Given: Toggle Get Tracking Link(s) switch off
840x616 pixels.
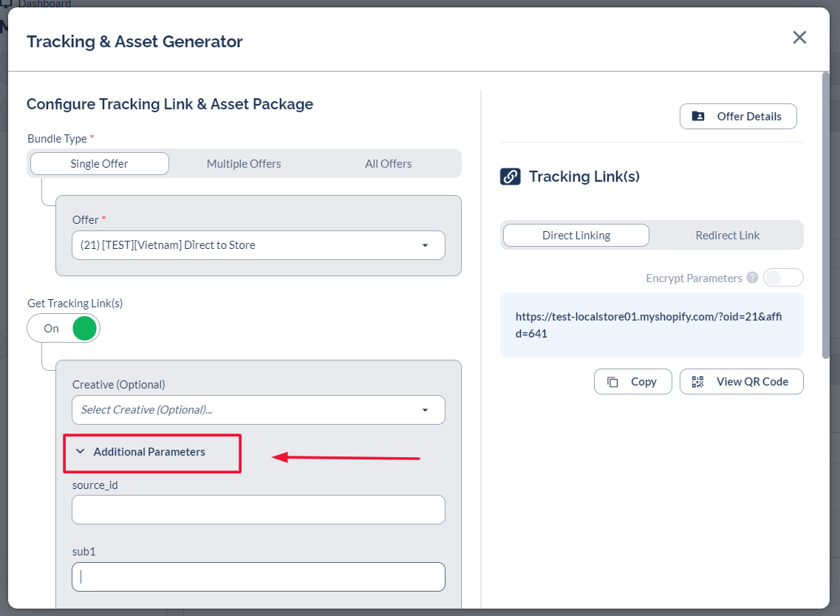Looking at the screenshot, I should click(64, 328).
